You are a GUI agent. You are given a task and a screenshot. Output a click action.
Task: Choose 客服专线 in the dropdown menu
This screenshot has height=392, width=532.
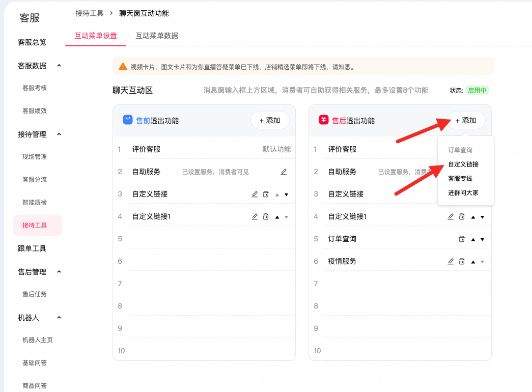click(x=460, y=179)
